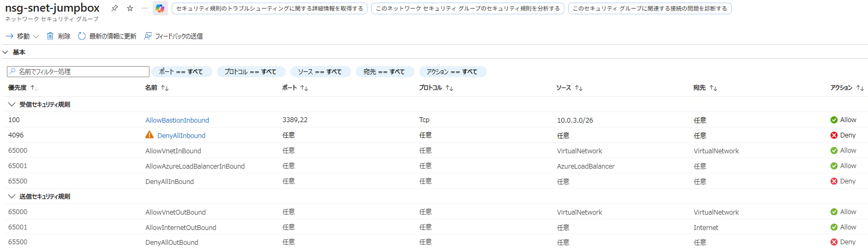Viewport: 868px width, 249px height.
Task: Open the プロトコル == すべて filter
Action: coord(251,72)
